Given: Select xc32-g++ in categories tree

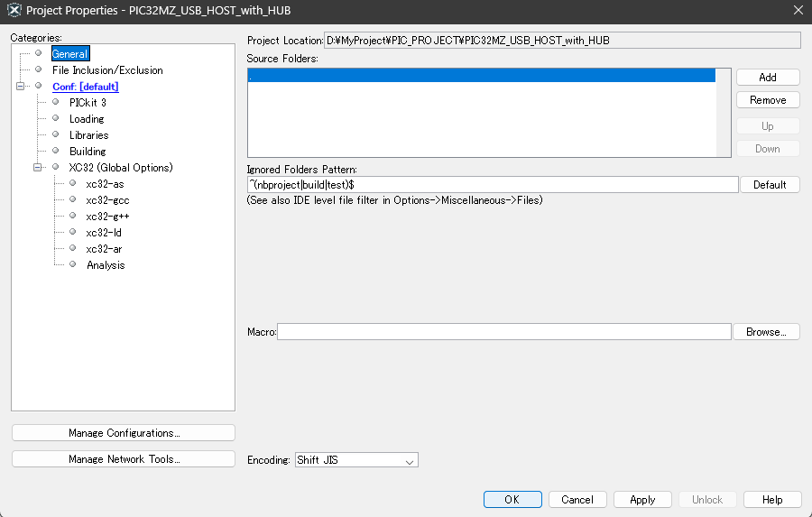Looking at the screenshot, I should click(x=108, y=217).
